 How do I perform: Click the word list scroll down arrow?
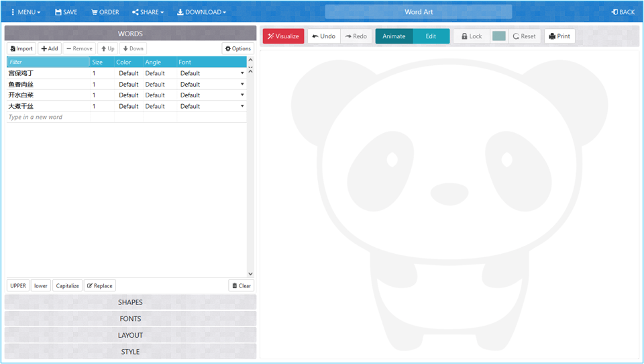(250, 274)
